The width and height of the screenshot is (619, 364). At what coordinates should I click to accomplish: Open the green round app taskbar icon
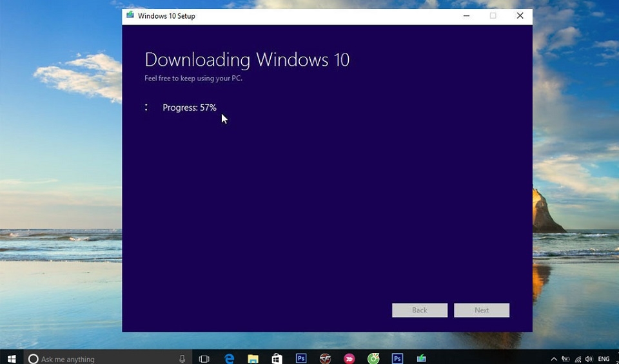coord(373,358)
